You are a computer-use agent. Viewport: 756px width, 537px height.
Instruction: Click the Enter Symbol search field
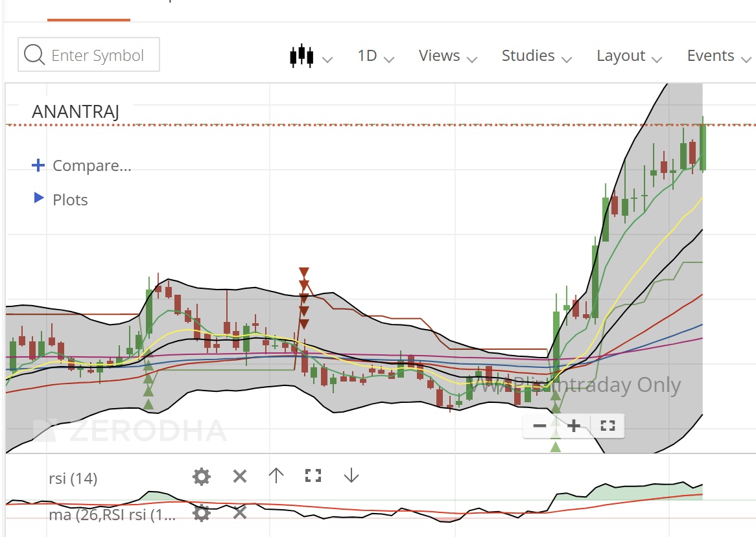tap(89, 55)
